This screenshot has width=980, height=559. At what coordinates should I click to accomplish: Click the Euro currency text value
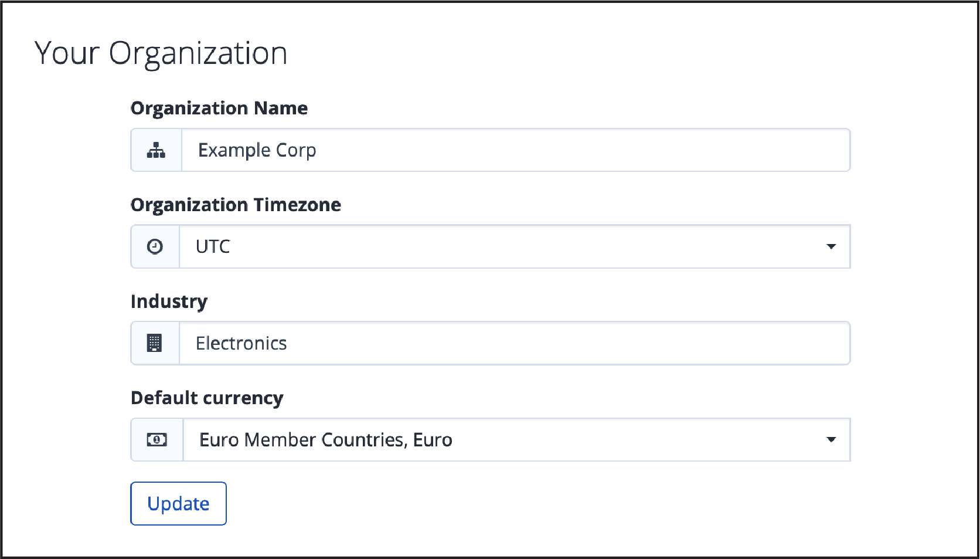[326, 440]
